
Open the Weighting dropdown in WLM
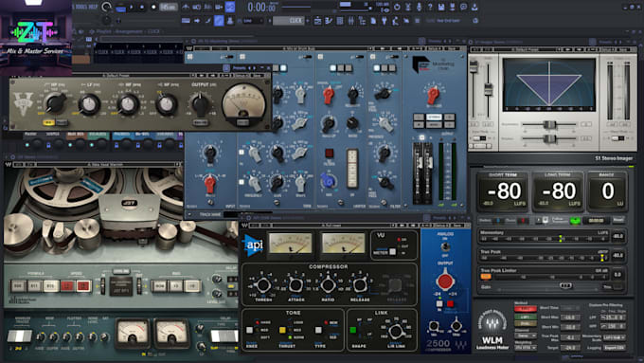[x=526, y=348]
